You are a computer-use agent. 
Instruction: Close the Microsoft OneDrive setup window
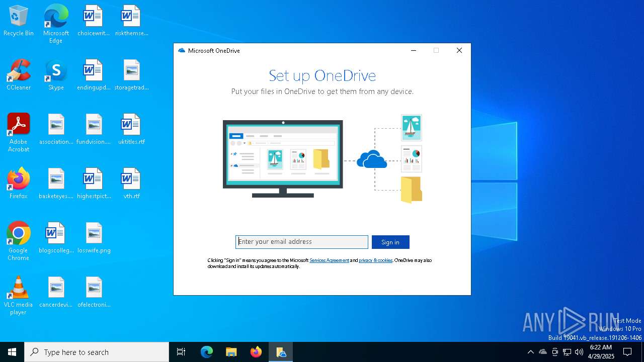point(459,50)
